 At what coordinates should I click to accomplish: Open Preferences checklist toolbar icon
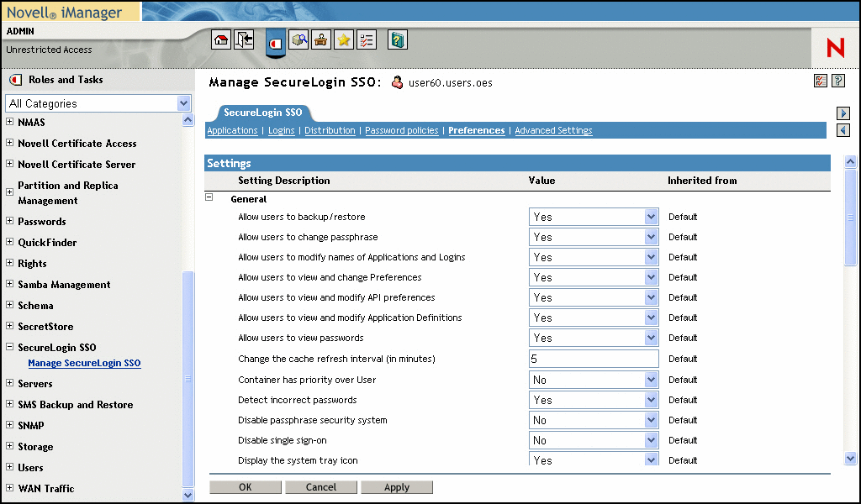(x=367, y=39)
